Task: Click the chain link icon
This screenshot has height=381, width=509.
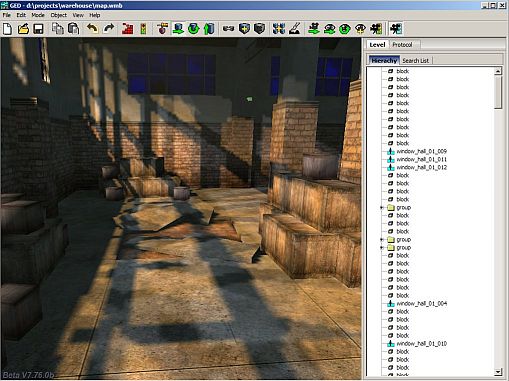Action: tap(229, 29)
